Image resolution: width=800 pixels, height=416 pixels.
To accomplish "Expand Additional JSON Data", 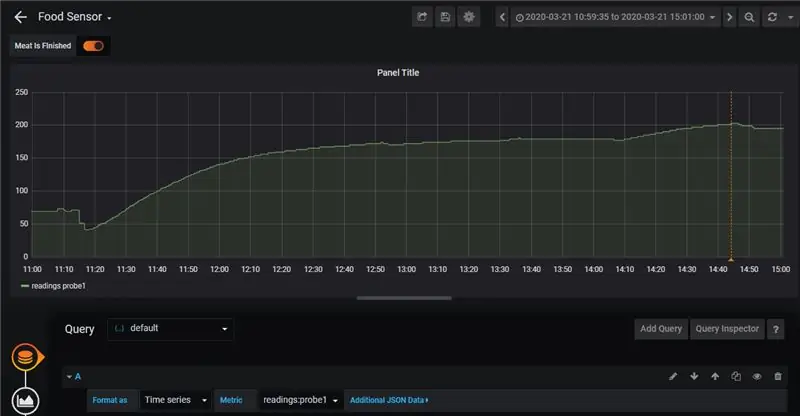I will point(389,400).
